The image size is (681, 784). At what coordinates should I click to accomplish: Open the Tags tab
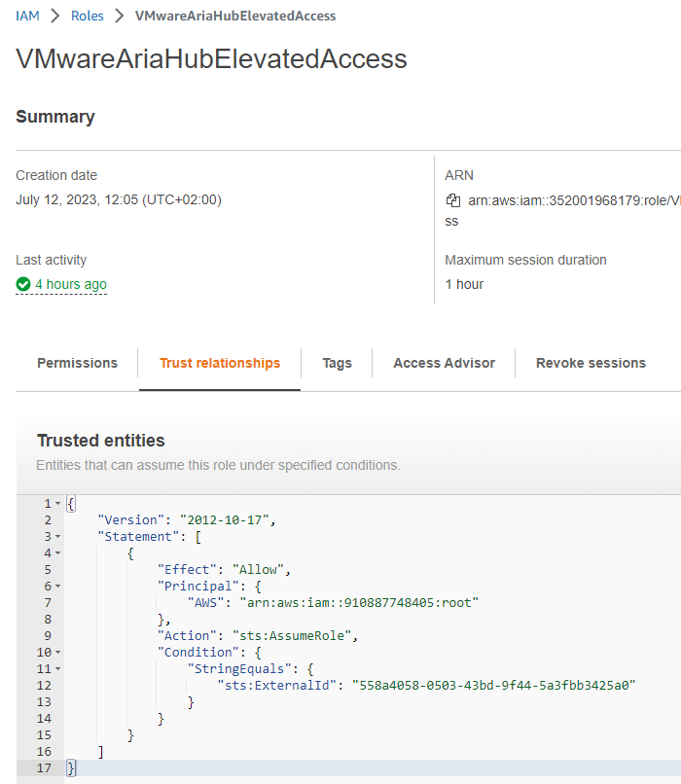pos(337,363)
